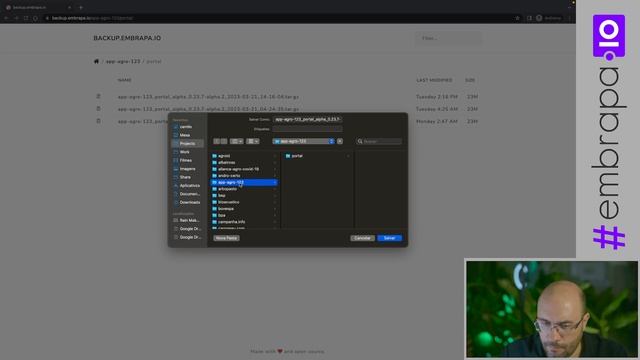
Task: Select the alianca-agro-covid-19 folder
Action: (244, 169)
